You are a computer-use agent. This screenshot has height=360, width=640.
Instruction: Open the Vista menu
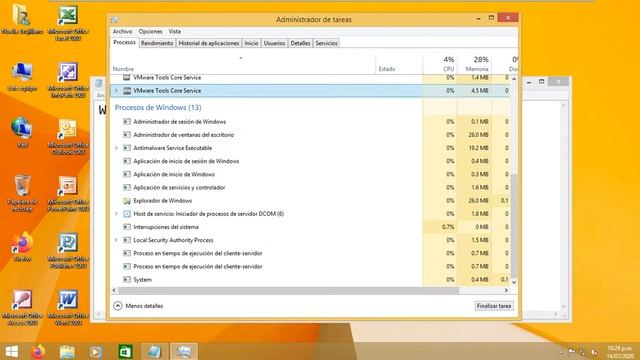175,31
